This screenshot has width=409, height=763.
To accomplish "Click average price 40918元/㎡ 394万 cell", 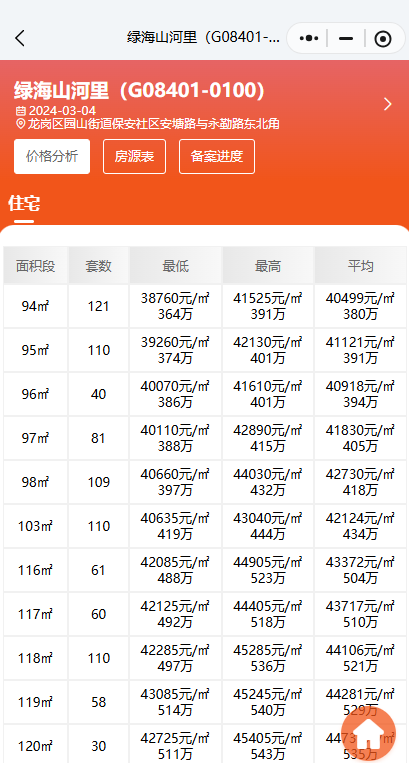I will (x=360, y=394).
